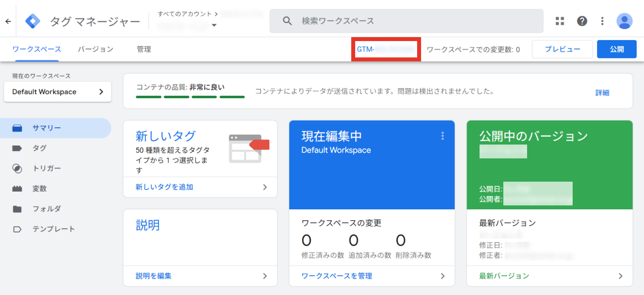644x295 pixels.
Task: Click the back arrow icon
Action: [7, 21]
